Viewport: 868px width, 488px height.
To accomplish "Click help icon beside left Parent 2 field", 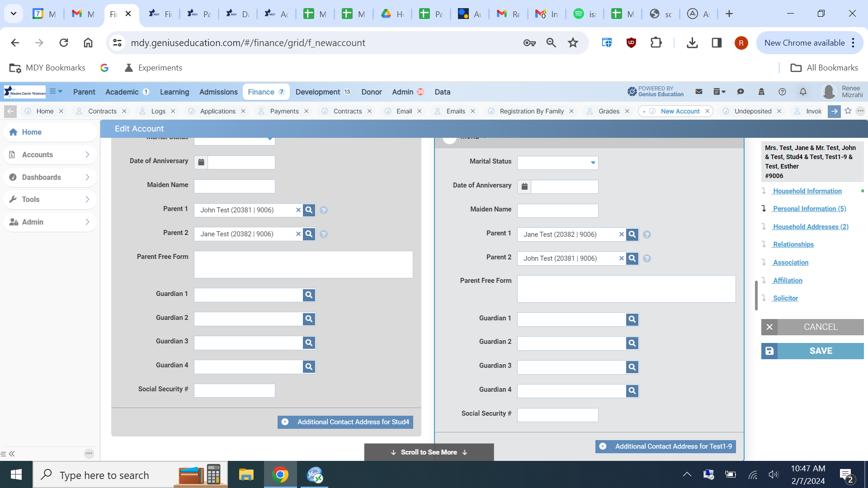I will click(x=324, y=234).
